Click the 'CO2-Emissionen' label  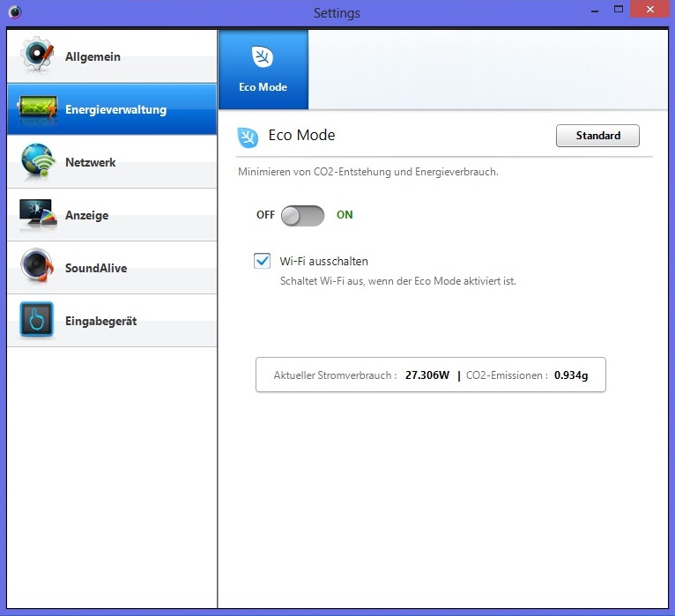pyautogui.click(x=507, y=375)
